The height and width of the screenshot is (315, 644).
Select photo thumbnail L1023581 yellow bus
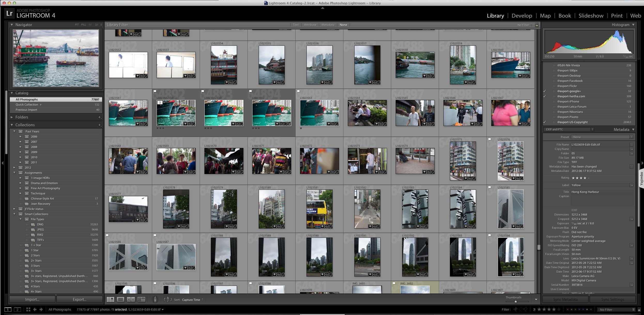(x=319, y=209)
